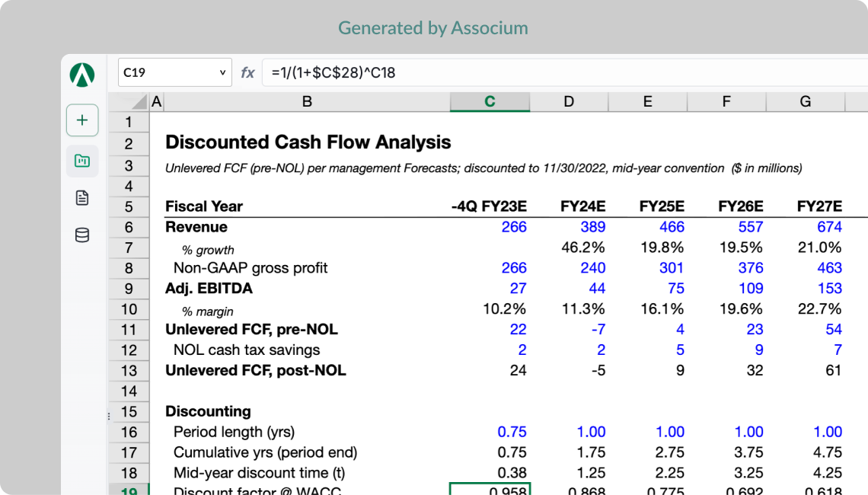Screen dimensions: 868x495
Task: Select column B header
Action: point(308,102)
